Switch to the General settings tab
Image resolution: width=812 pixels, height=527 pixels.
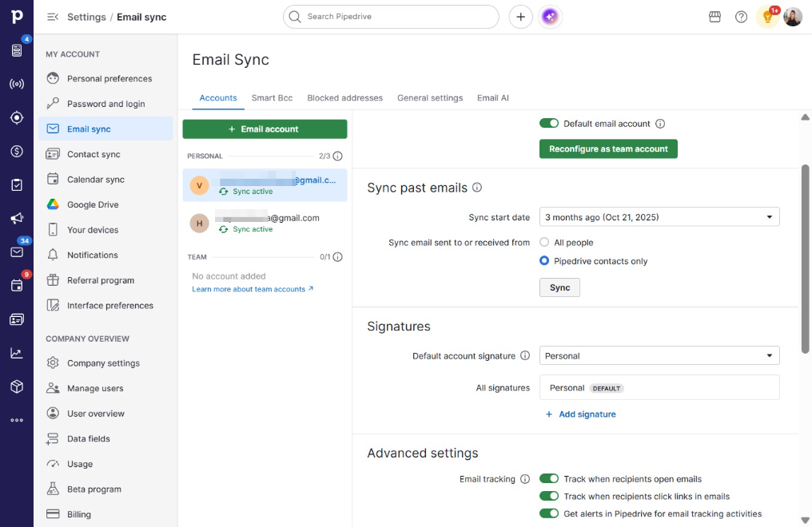click(430, 97)
